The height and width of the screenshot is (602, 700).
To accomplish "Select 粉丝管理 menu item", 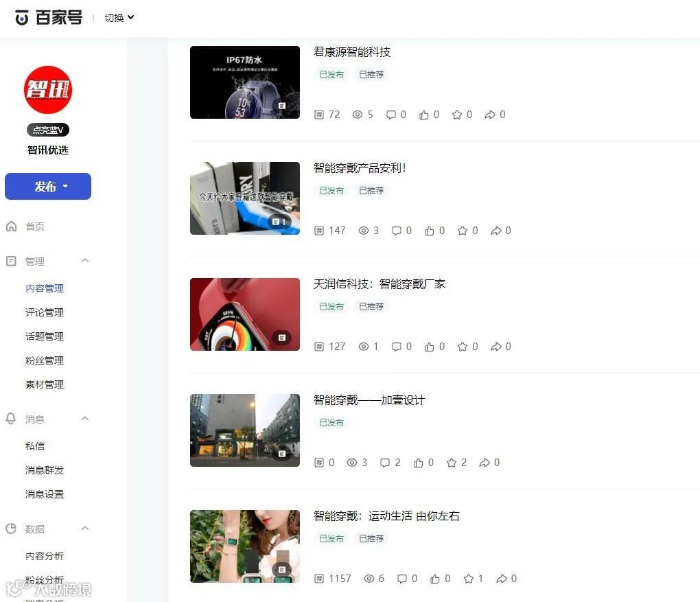I will coord(45,360).
